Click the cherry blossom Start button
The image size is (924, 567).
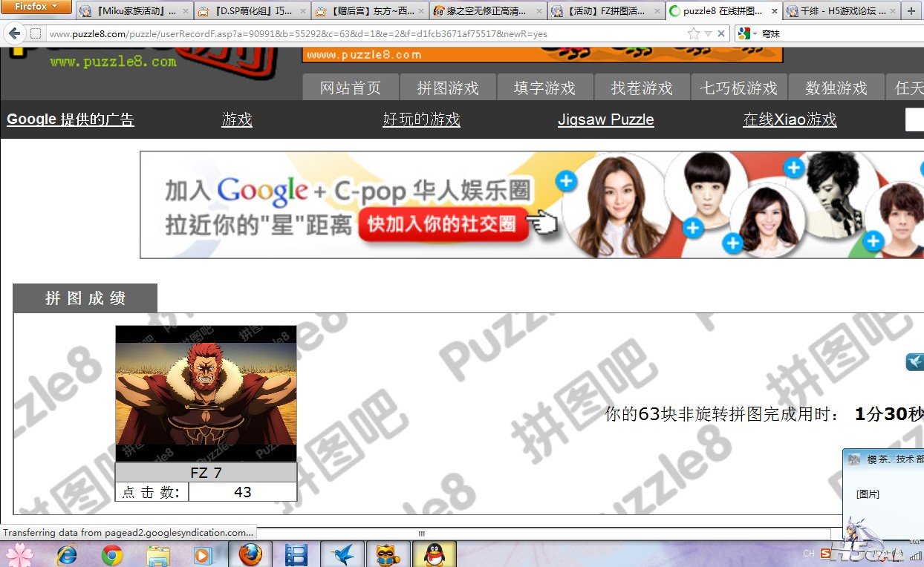click(20, 554)
